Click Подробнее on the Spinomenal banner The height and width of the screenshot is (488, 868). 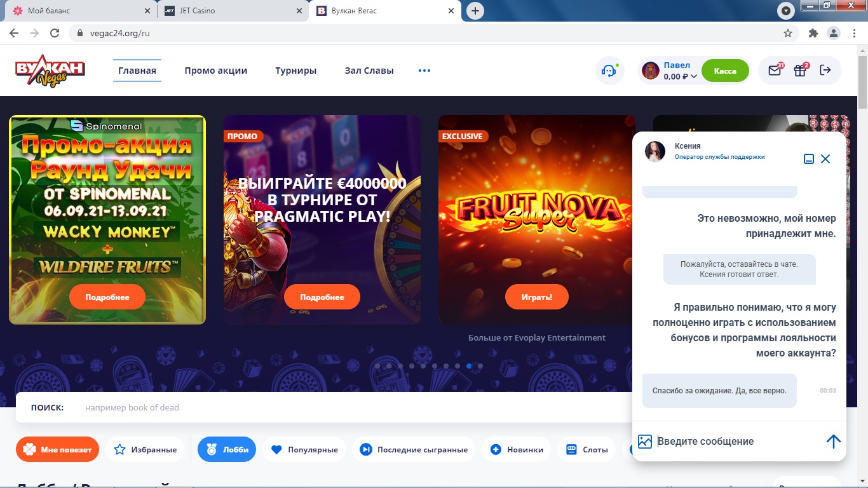pyautogui.click(x=107, y=297)
